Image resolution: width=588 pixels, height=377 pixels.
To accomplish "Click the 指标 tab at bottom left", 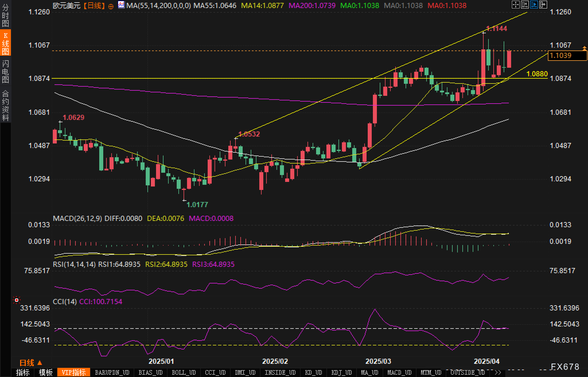I will tap(23, 372).
